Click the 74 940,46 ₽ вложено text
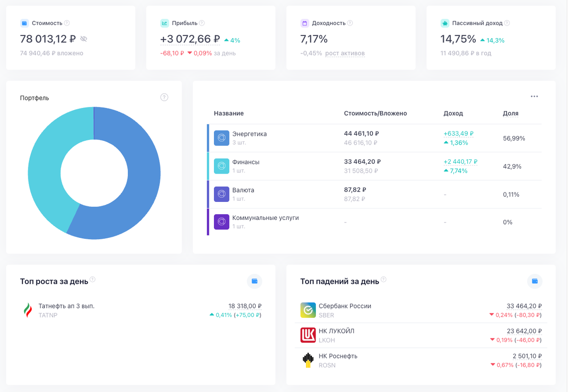 click(52, 53)
